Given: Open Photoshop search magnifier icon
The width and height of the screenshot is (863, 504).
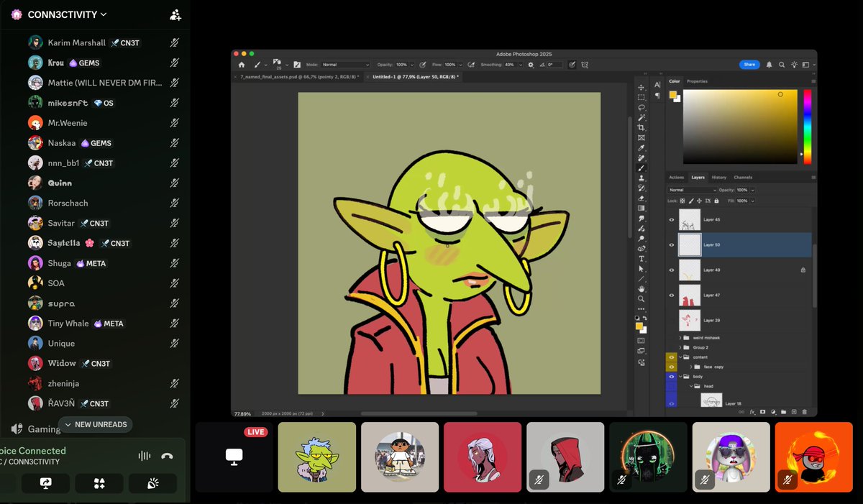Looking at the screenshot, I should [x=781, y=65].
